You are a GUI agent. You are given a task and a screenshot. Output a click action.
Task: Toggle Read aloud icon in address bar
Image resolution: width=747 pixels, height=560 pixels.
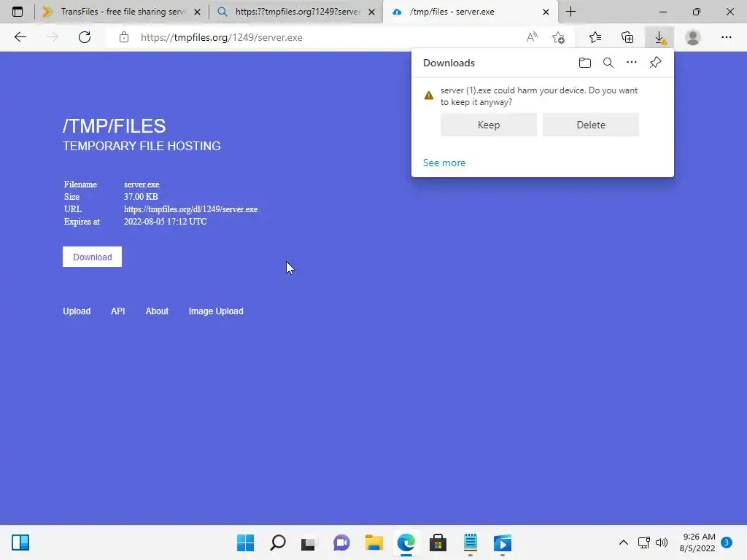(532, 37)
